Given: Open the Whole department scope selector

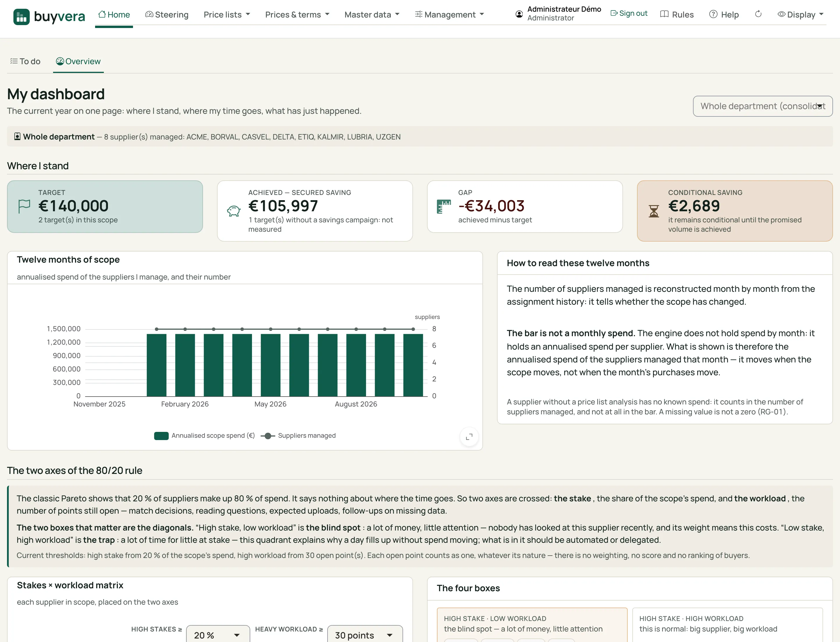Looking at the screenshot, I should 762,106.
